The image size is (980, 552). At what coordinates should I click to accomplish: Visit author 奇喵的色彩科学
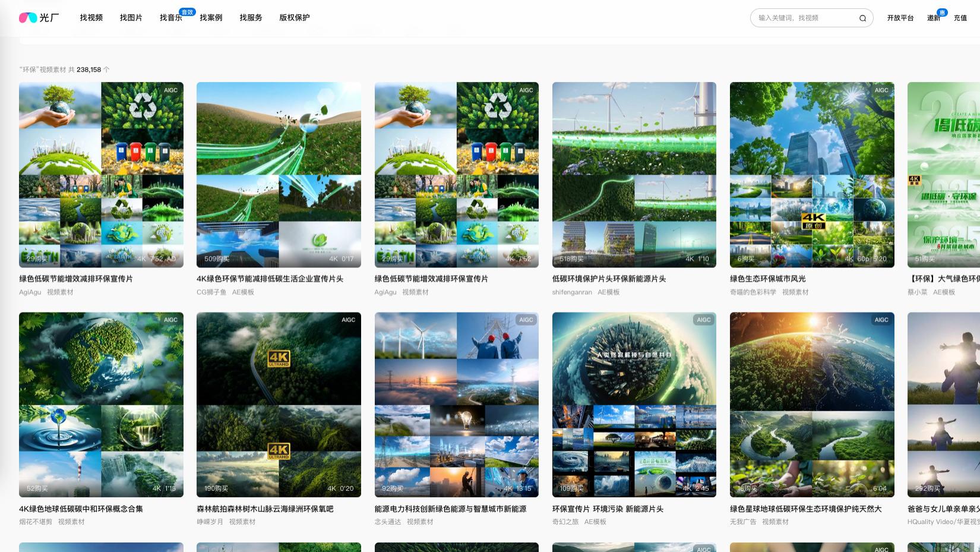[x=753, y=292]
